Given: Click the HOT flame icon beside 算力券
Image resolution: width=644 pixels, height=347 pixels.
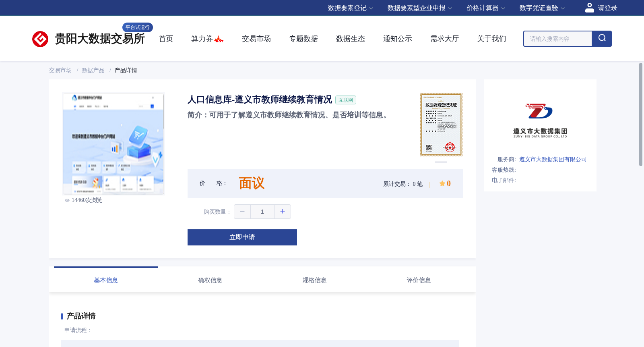Looking at the screenshot, I should [x=219, y=39].
